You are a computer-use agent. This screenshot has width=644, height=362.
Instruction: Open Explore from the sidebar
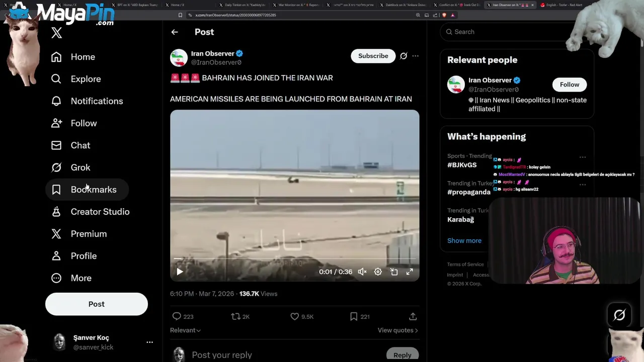(x=76, y=79)
